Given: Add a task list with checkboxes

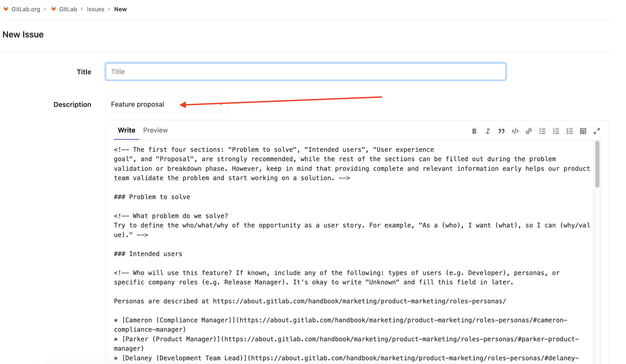Looking at the screenshot, I should coord(570,131).
